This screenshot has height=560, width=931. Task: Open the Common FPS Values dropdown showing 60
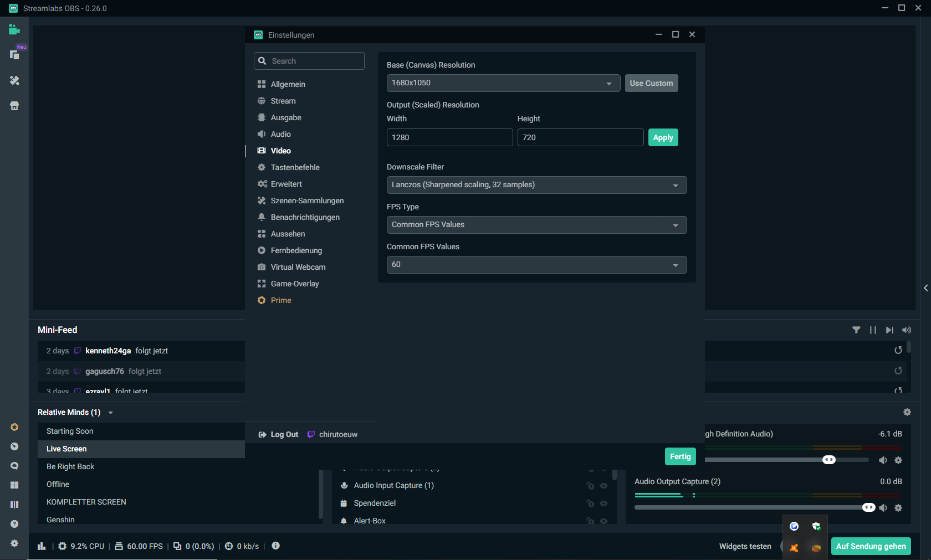pos(536,265)
